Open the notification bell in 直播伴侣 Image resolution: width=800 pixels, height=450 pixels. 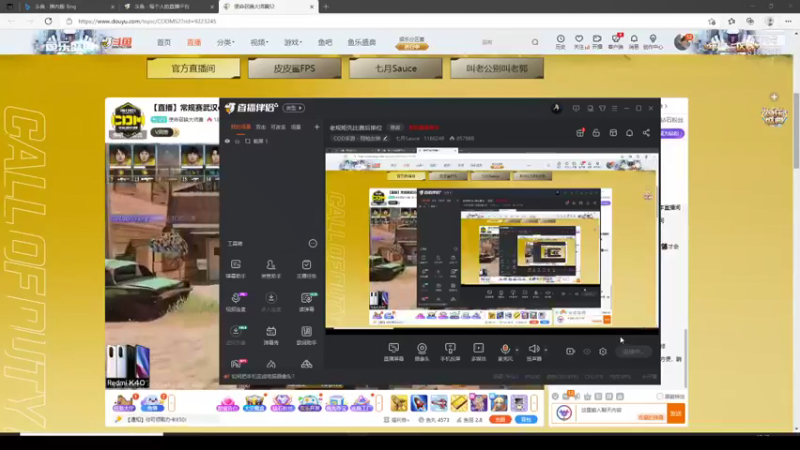pyautogui.click(x=630, y=133)
